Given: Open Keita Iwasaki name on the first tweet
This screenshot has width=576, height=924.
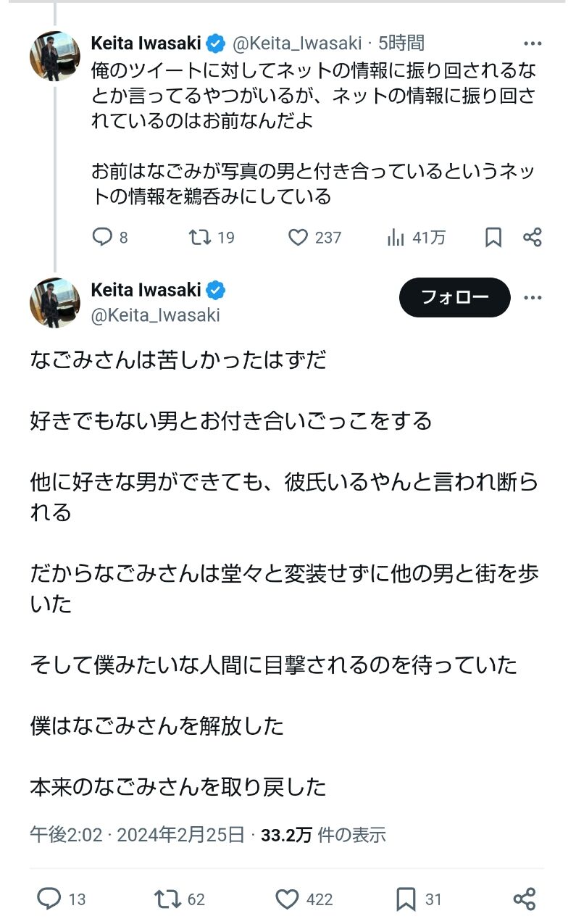Looking at the screenshot, I should click(x=146, y=43).
